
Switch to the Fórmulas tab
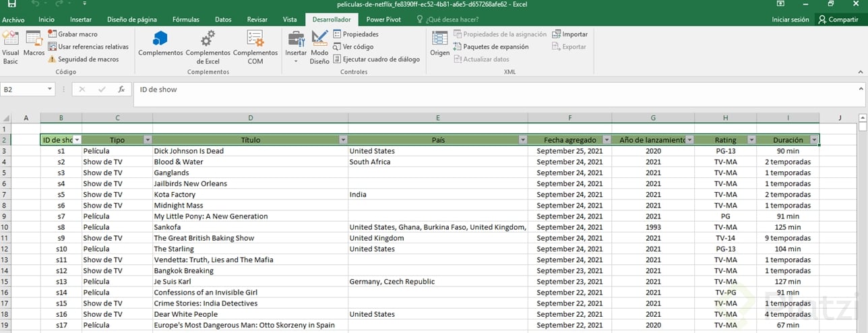(186, 20)
